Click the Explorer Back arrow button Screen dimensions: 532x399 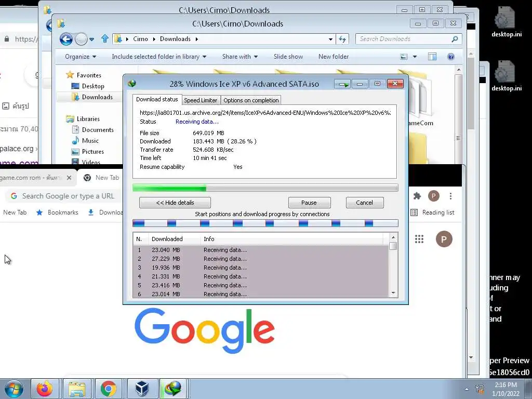66,39
